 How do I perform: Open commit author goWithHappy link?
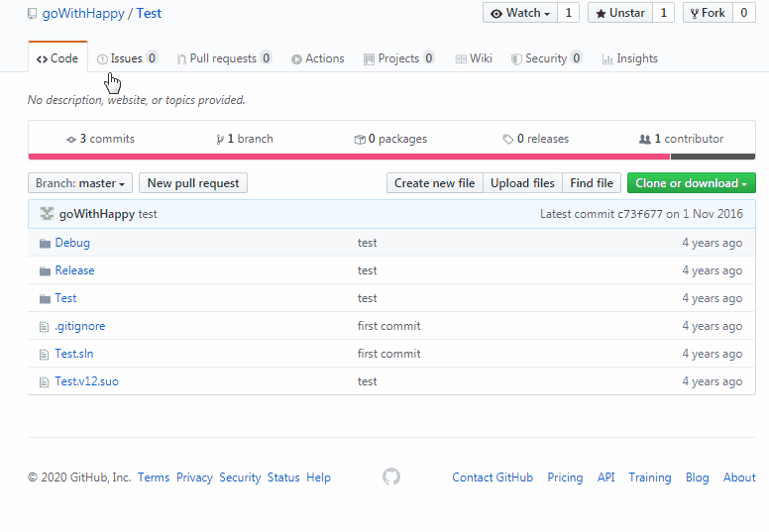click(x=96, y=214)
